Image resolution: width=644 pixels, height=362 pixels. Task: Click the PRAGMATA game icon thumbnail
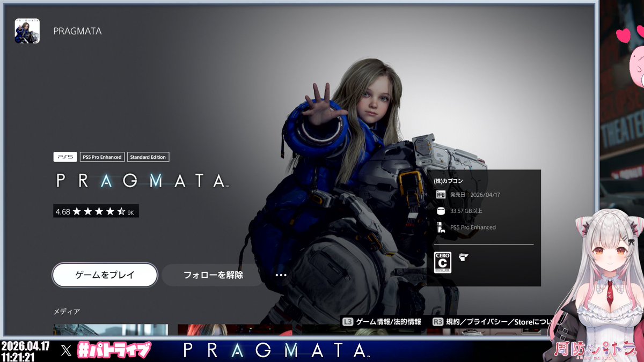click(x=27, y=31)
